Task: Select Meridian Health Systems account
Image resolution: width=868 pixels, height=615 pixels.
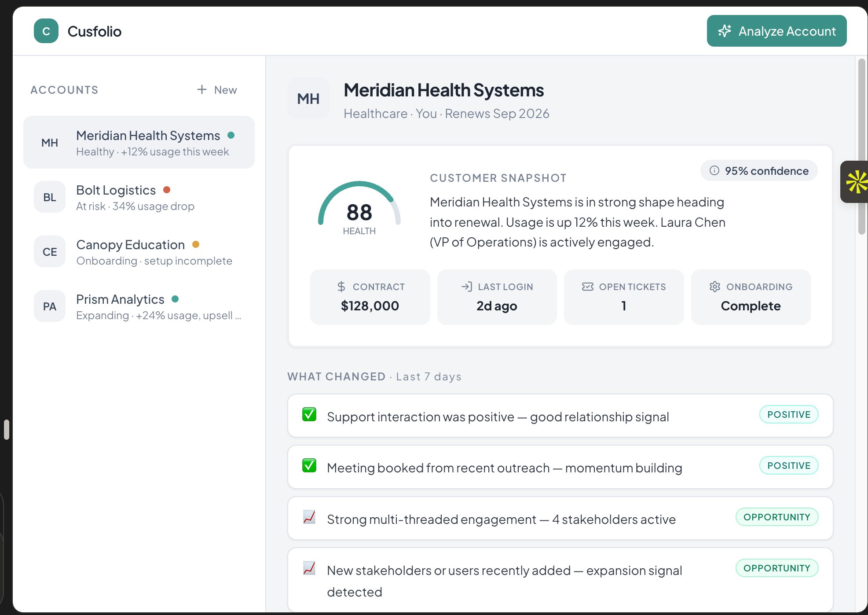Action: pyautogui.click(x=139, y=143)
